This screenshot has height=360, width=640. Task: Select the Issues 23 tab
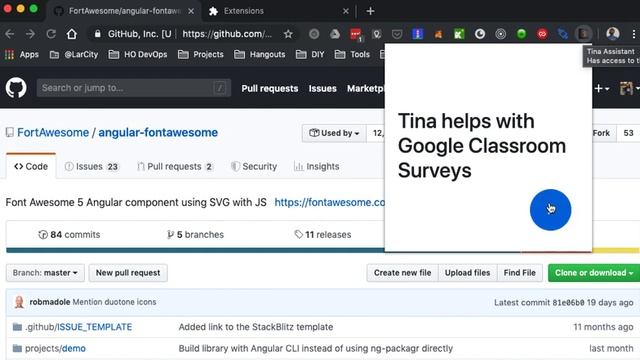91,167
